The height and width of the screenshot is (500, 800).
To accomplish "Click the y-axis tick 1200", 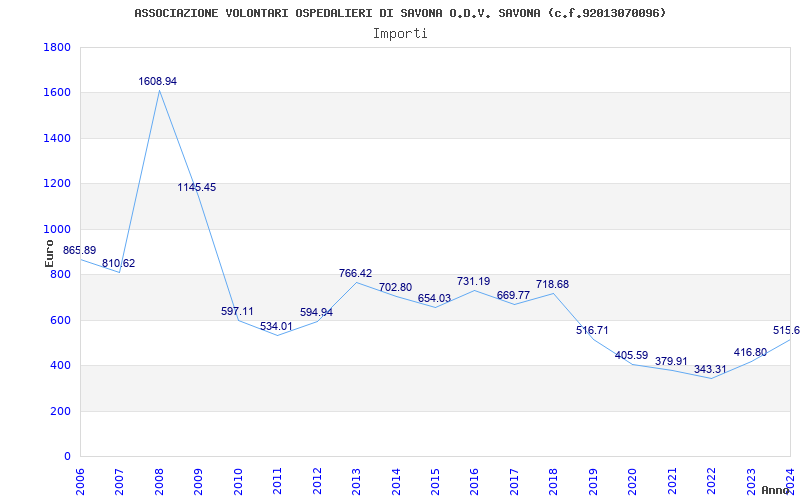I will [x=57, y=184].
